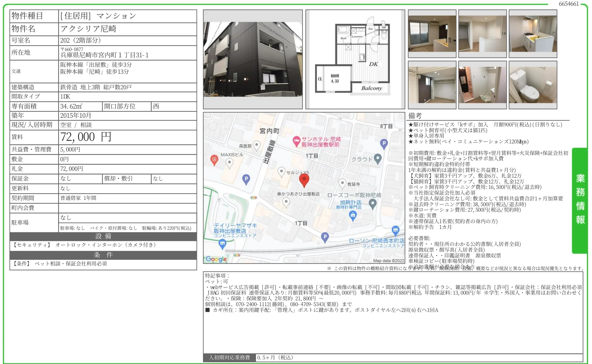This screenshot has width=592, height=364.
Task: Open the kitchen counter photo thumbnail
Action: pos(533,34)
